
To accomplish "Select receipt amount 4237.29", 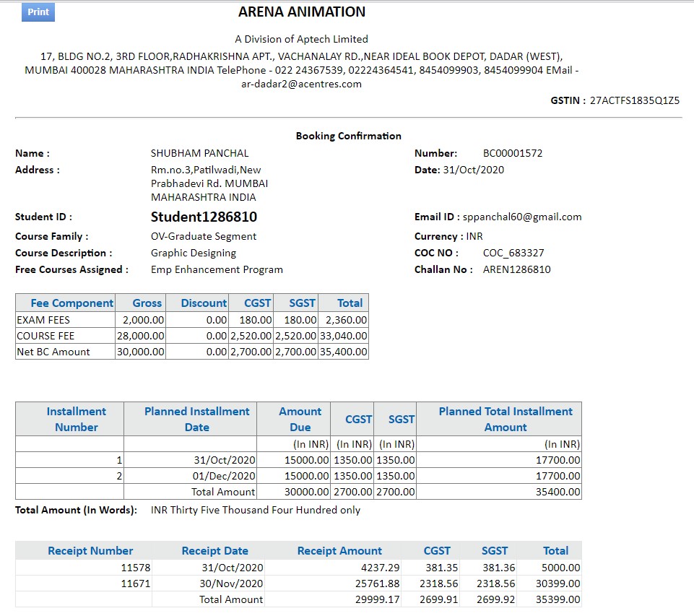I will (380, 568).
